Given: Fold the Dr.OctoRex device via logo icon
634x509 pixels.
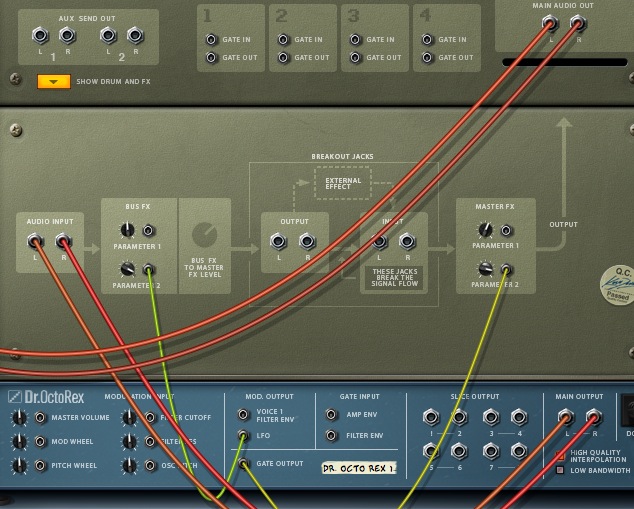Looking at the screenshot, I should 15,397.
